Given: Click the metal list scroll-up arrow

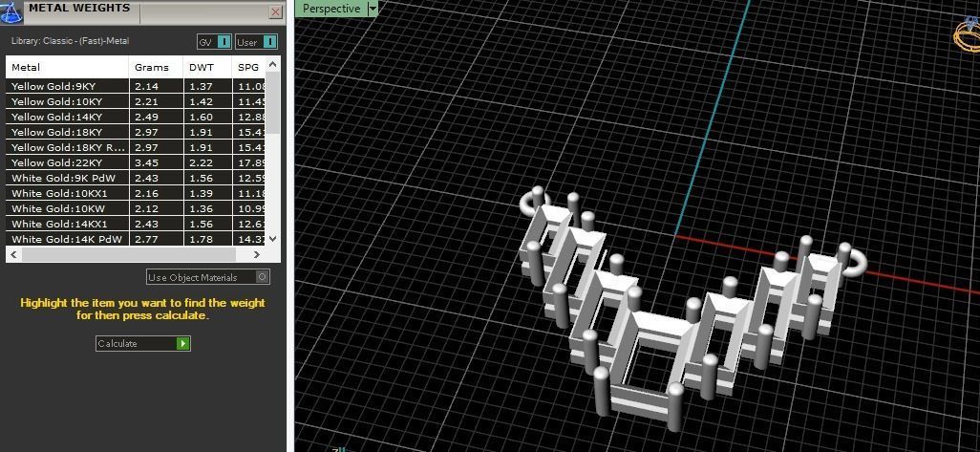Looking at the screenshot, I should (x=272, y=64).
